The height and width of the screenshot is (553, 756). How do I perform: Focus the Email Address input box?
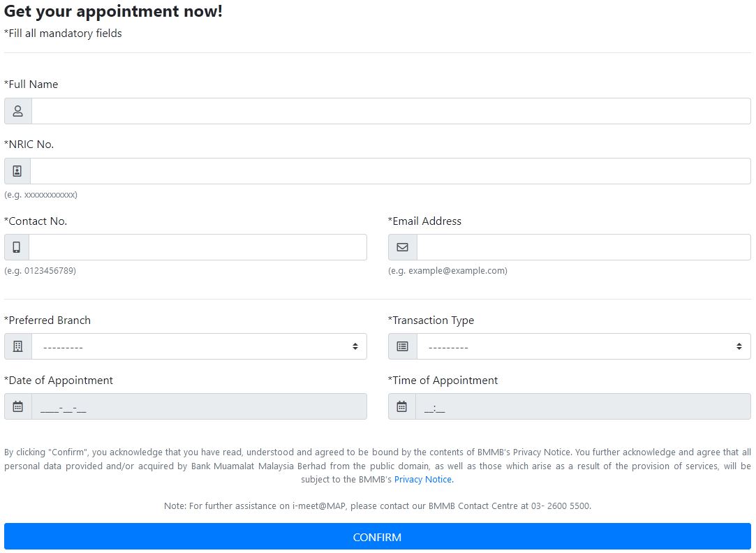[583, 247]
